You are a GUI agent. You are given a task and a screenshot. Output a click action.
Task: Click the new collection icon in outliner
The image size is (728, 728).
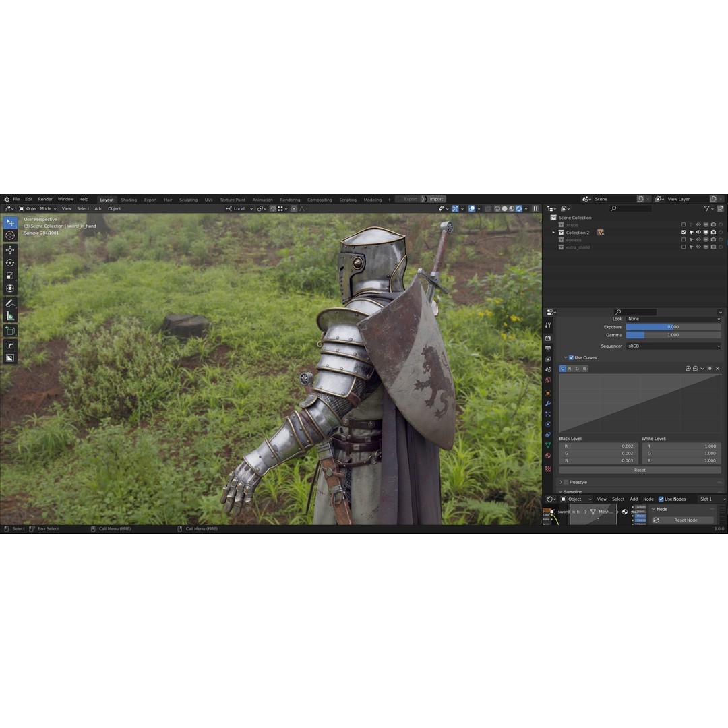pyautogui.click(x=721, y=209)
